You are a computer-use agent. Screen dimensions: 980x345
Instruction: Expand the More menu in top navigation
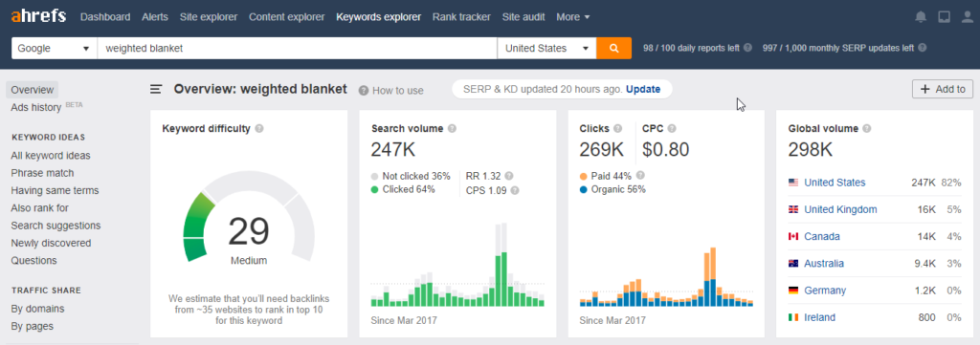pos(572,17)
